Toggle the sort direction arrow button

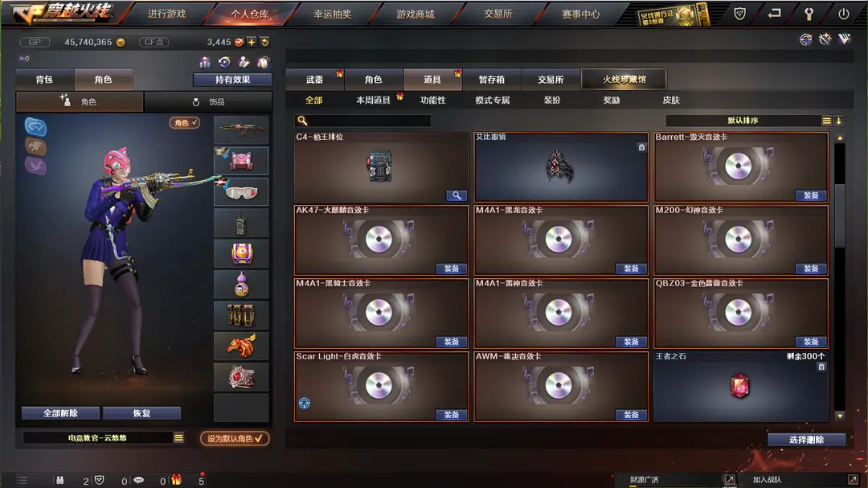(x=838, y=121)
